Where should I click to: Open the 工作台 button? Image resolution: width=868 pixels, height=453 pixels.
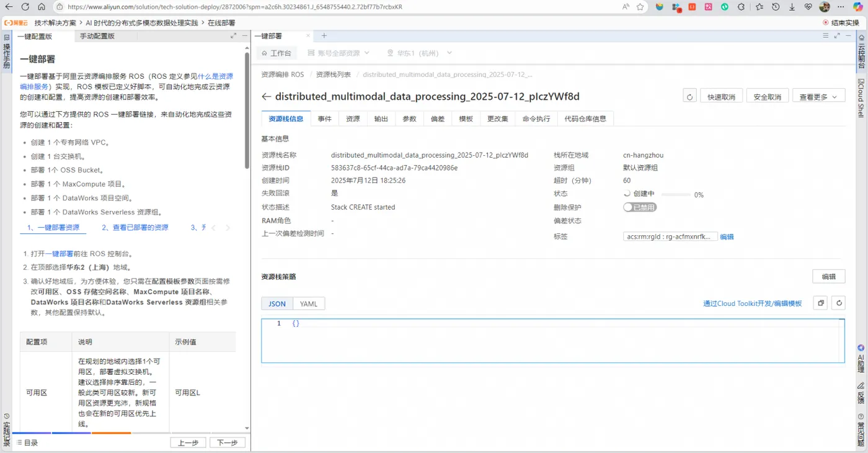click(276, 53)
